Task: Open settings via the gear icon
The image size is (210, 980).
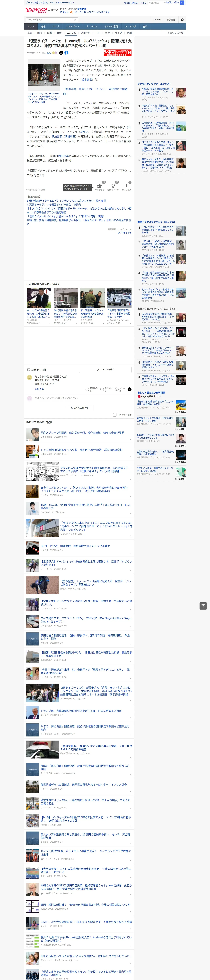Action: coord(182,20)
